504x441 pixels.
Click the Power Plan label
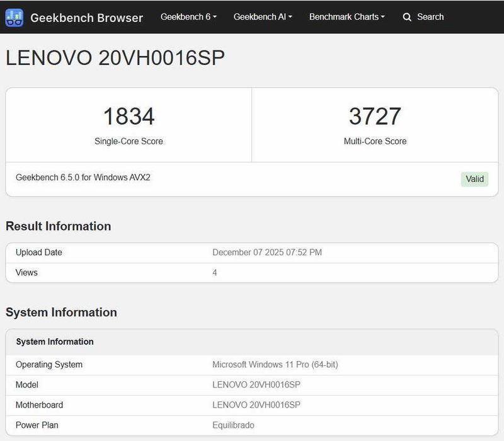pyautogui.click(x=37, y=425)
